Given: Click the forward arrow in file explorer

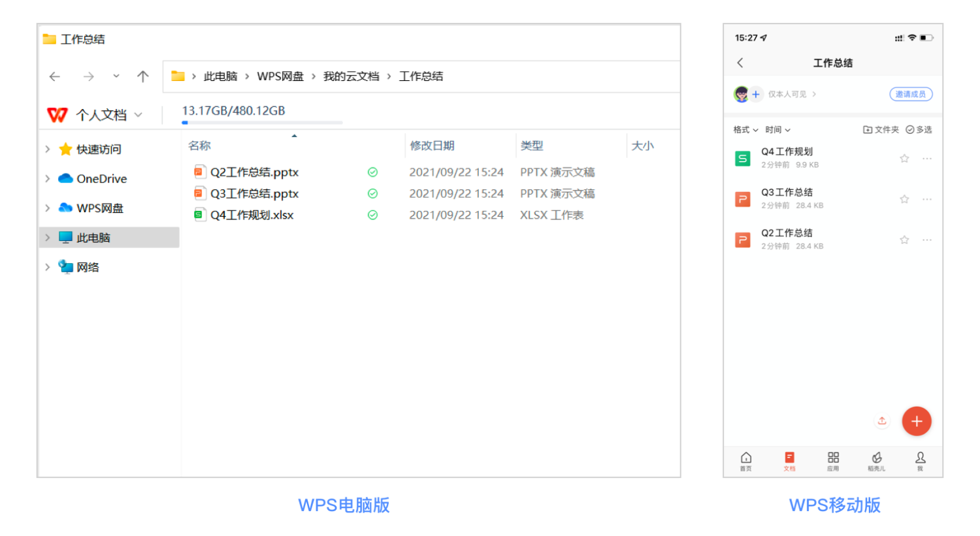Looking at the screenshot, I should [x=88, y=76].
